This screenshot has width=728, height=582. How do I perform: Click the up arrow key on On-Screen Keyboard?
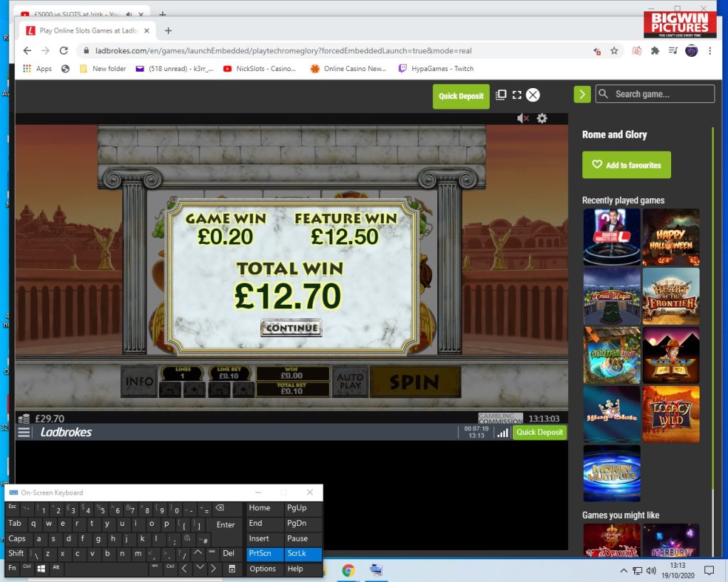click(x=198, y=553)
